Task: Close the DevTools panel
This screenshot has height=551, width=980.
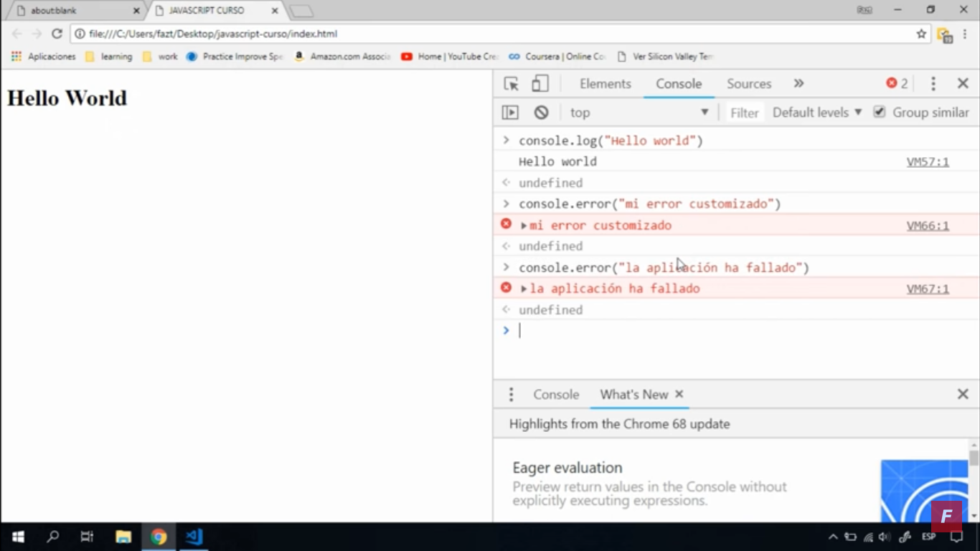Action: click(x=963, y=84)
